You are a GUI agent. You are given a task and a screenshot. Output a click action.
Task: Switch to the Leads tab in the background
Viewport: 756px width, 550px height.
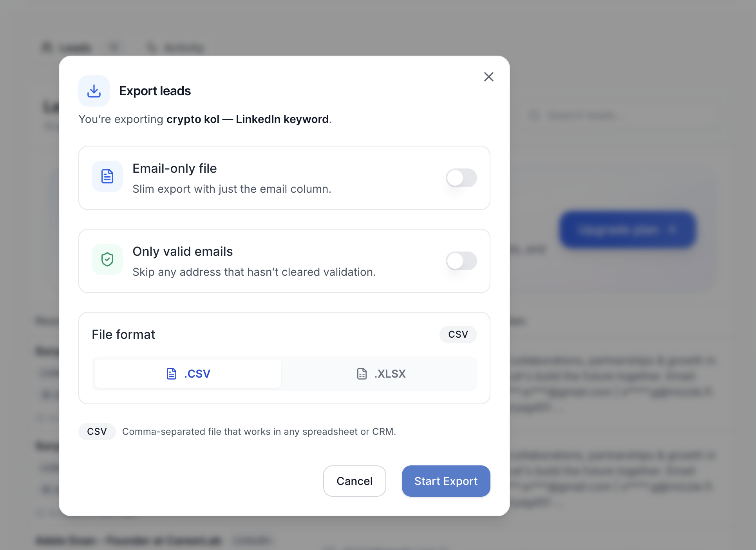[x=67, y=47]
